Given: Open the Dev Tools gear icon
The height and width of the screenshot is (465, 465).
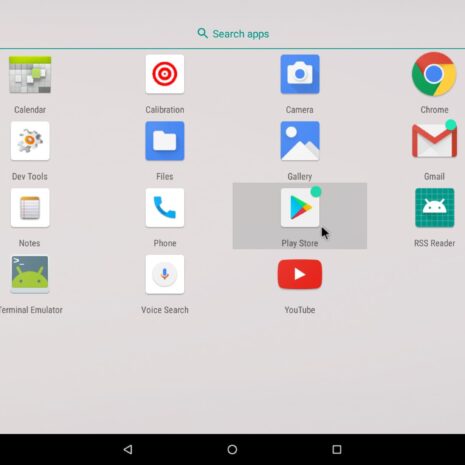Looking at the screenshot, I should 30,141.
